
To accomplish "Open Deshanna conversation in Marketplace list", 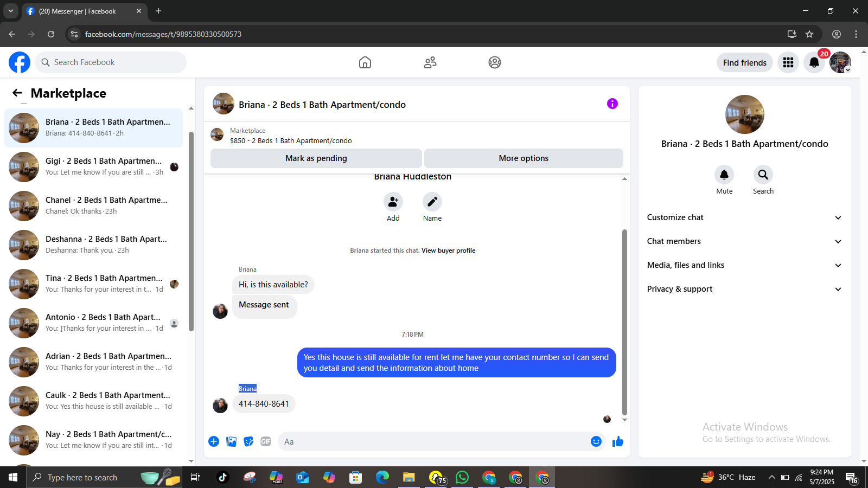I will tap(93, 245).
